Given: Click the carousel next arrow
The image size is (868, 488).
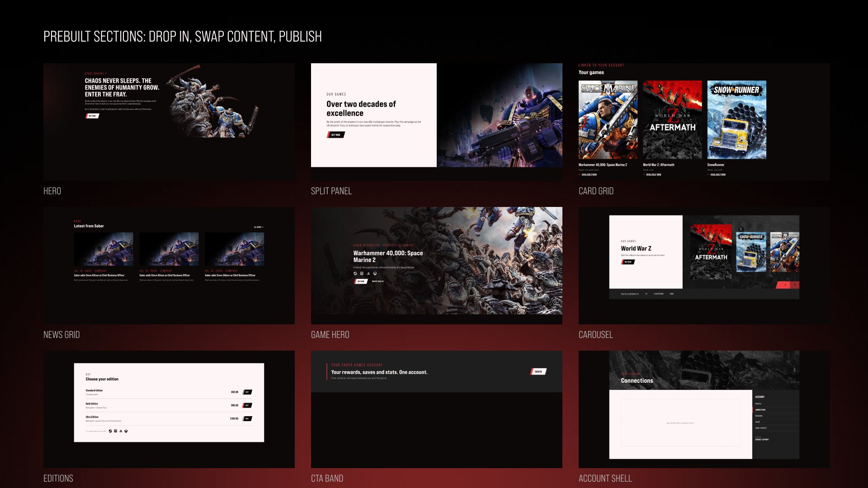Looking at the screenshot, I should (795, 285).
